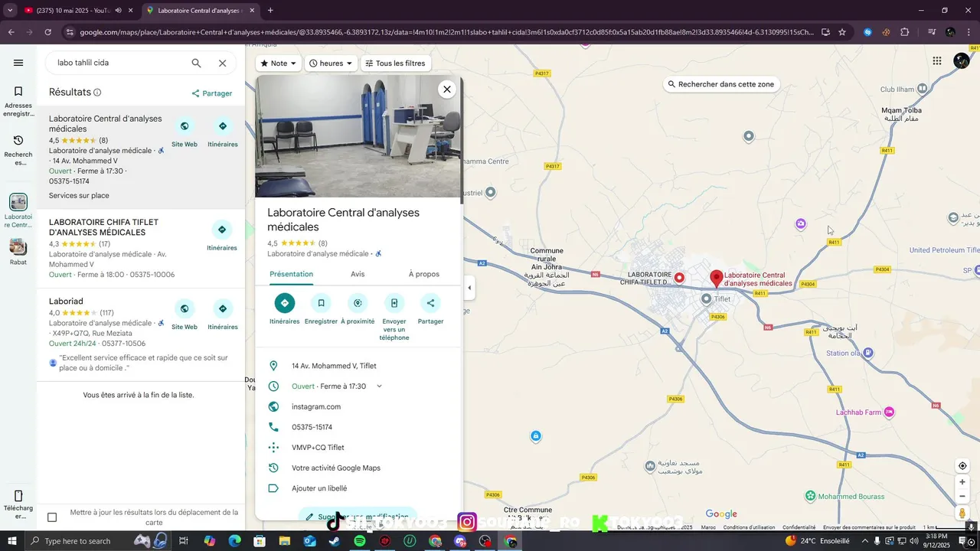Switch to the Présentation tab
The image size is (980, 551).
pos(291,274)
